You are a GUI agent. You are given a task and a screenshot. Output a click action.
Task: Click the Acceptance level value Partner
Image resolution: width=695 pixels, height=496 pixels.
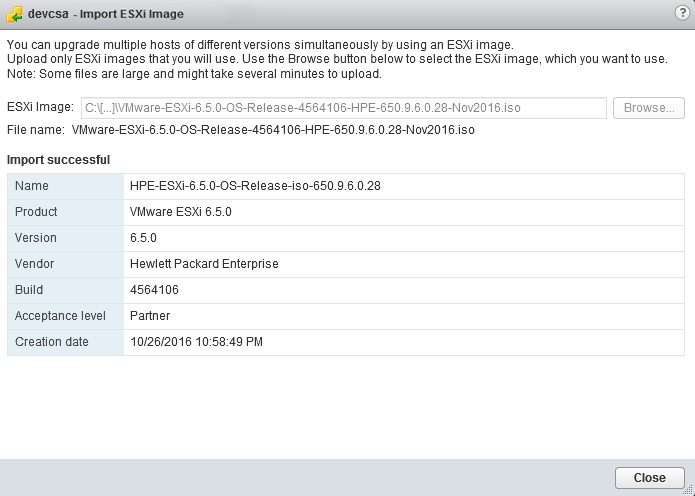click(150, 316)
